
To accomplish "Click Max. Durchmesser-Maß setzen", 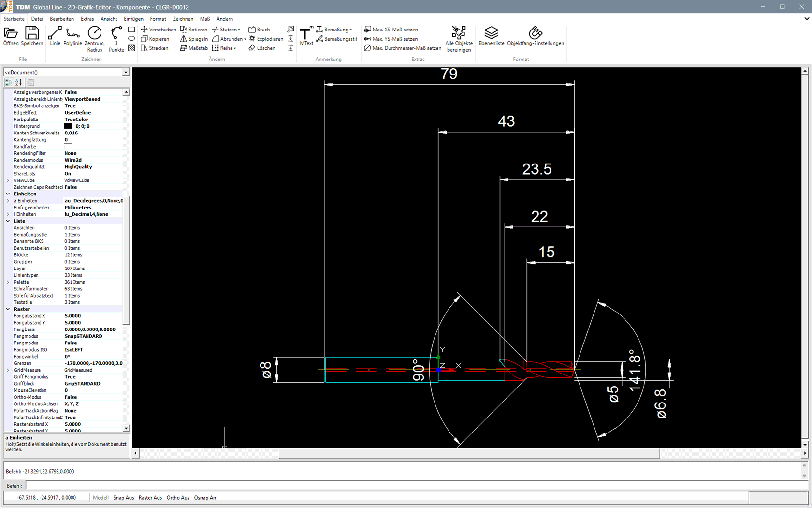I will click(403, 48).
